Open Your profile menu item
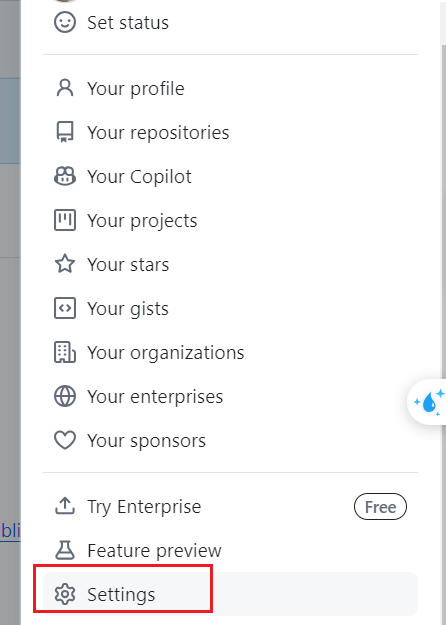This screenshot has height=625, width=446. [x=230, y=88]
